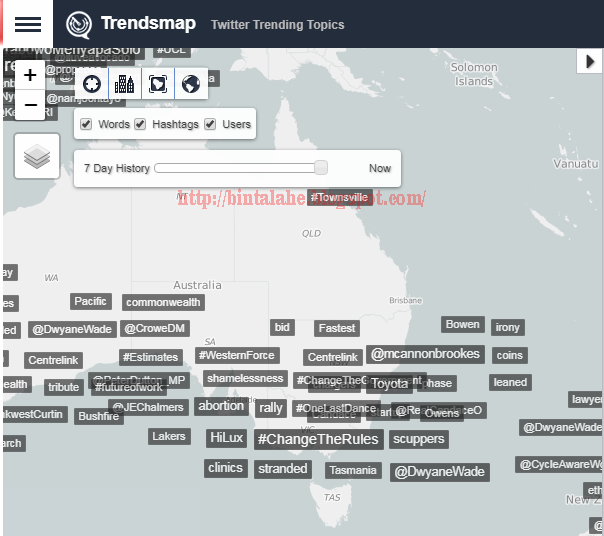Select the city buildings view icon

[125, 84]
